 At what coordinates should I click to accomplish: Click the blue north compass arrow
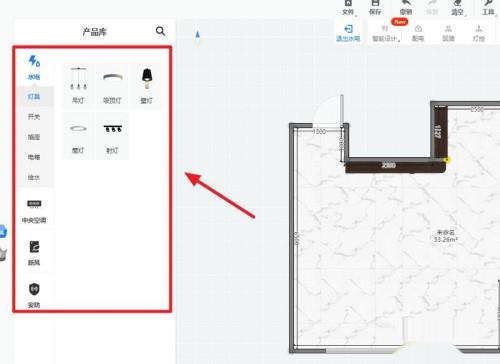(197, 34)
